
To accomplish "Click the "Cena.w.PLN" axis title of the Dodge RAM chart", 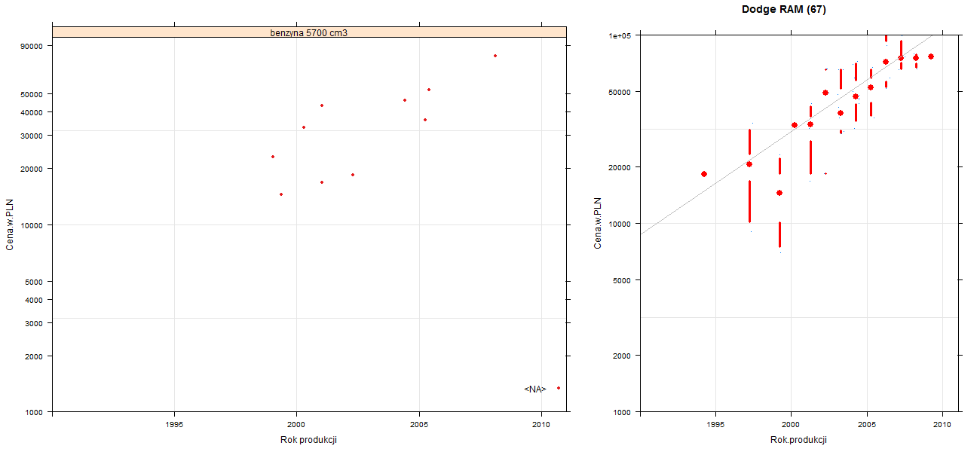I will pos(598,223).
